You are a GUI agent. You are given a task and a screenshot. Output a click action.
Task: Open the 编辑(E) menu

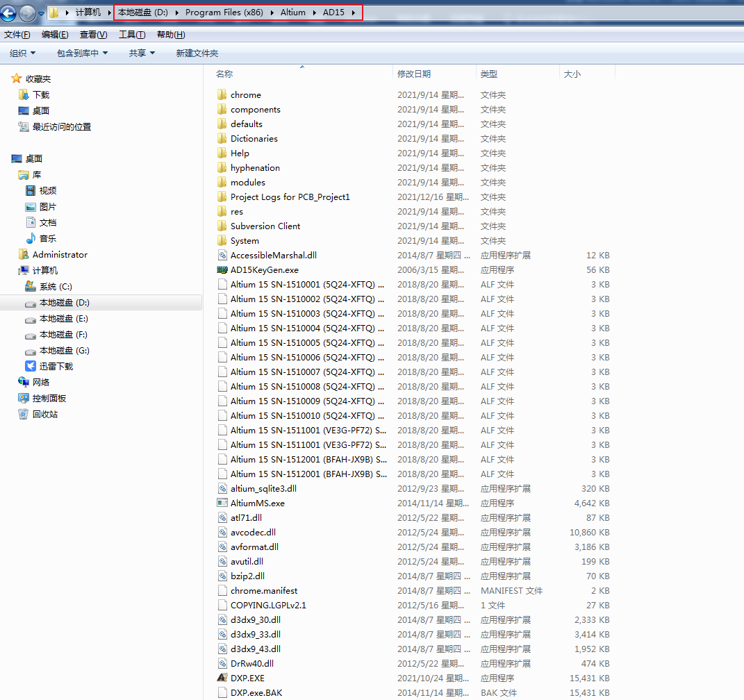(55, 35)
